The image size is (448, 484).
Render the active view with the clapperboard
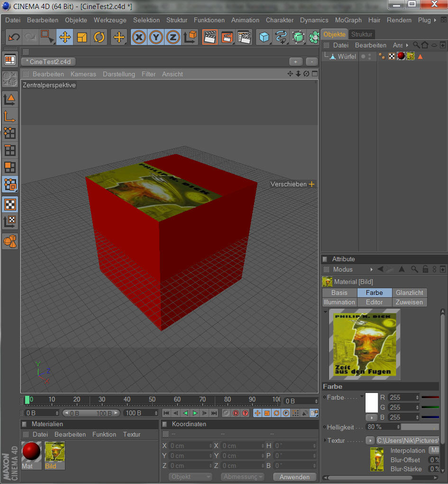point(210,37)
